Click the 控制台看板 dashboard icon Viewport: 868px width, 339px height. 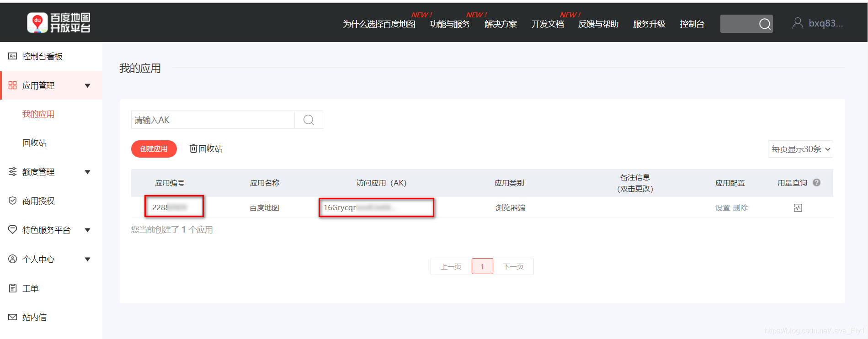click(13, 56)
